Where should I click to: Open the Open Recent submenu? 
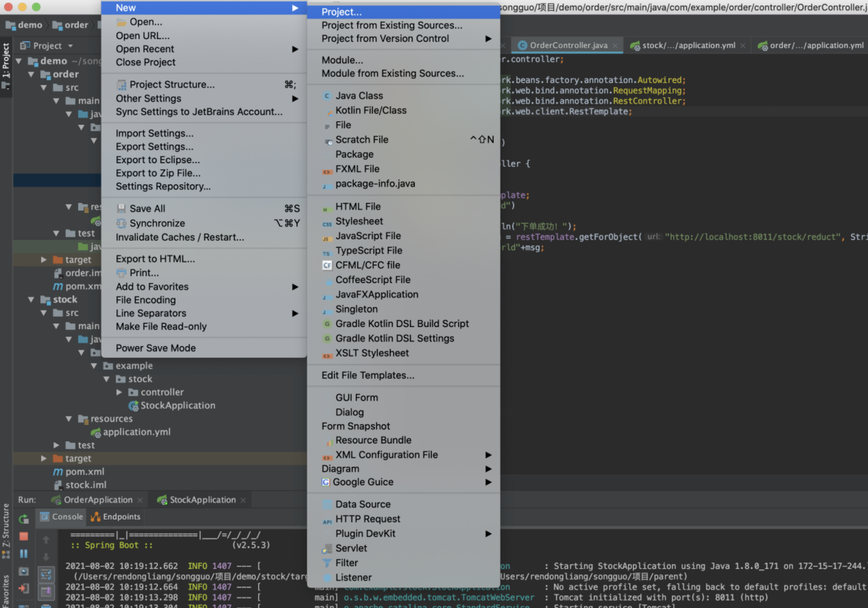tap(204, 49)
